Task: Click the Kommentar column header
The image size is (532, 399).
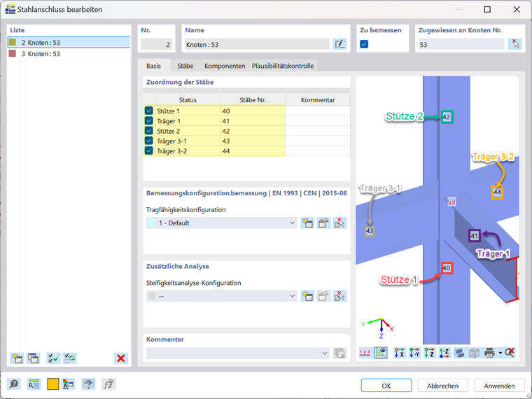Action: pyautogui.click(x=318, y=99)
